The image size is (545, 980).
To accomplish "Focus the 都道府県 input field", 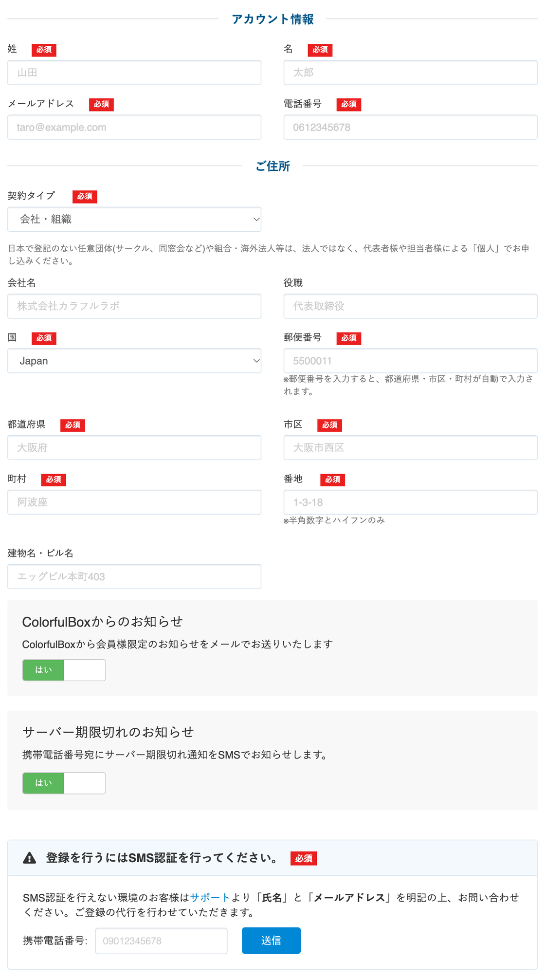I will [x=134, y=447].
